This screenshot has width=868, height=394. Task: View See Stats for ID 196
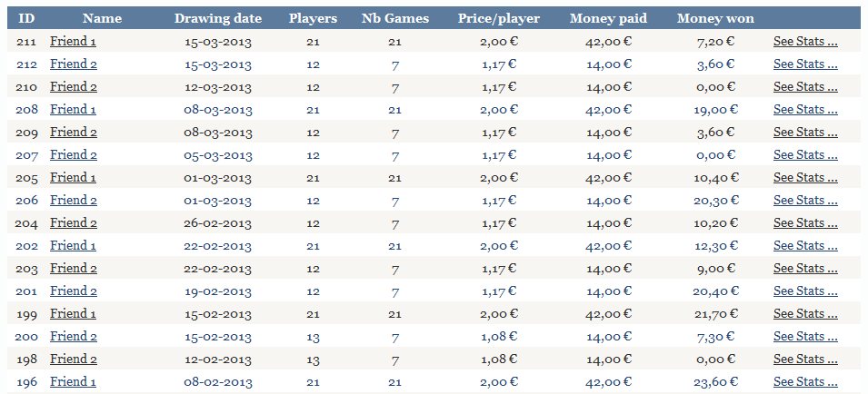tap(805, 381)
